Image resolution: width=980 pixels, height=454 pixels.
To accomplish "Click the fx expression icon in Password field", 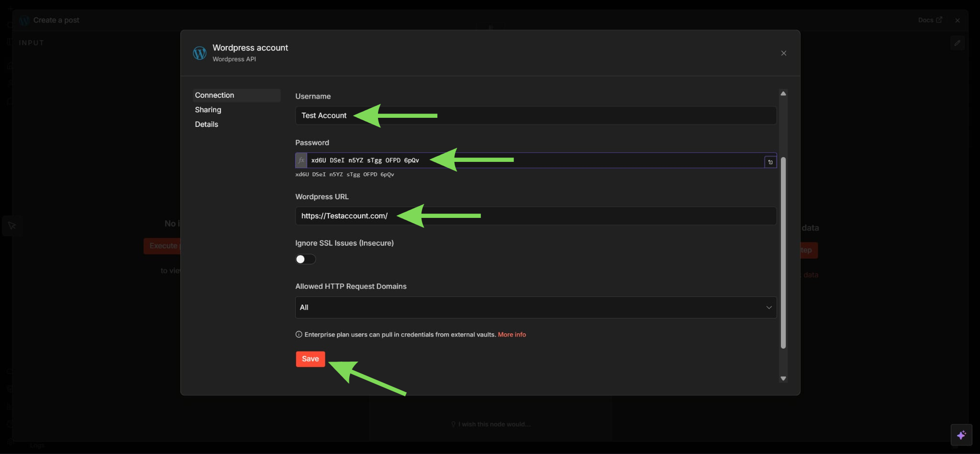I will pyautogui.click(x=301, y=160).
